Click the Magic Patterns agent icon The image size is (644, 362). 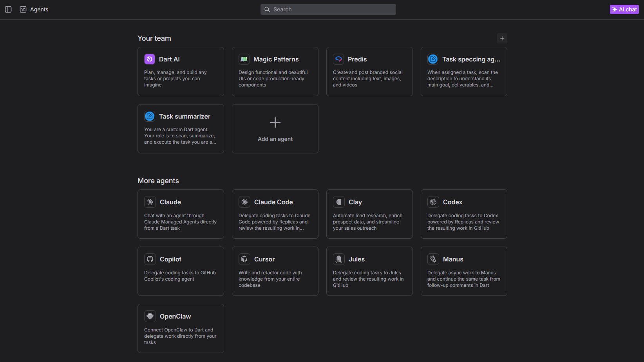244,59
